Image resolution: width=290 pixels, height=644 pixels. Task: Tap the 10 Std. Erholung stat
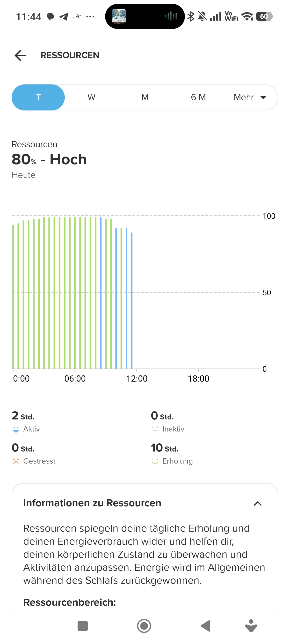165,448
